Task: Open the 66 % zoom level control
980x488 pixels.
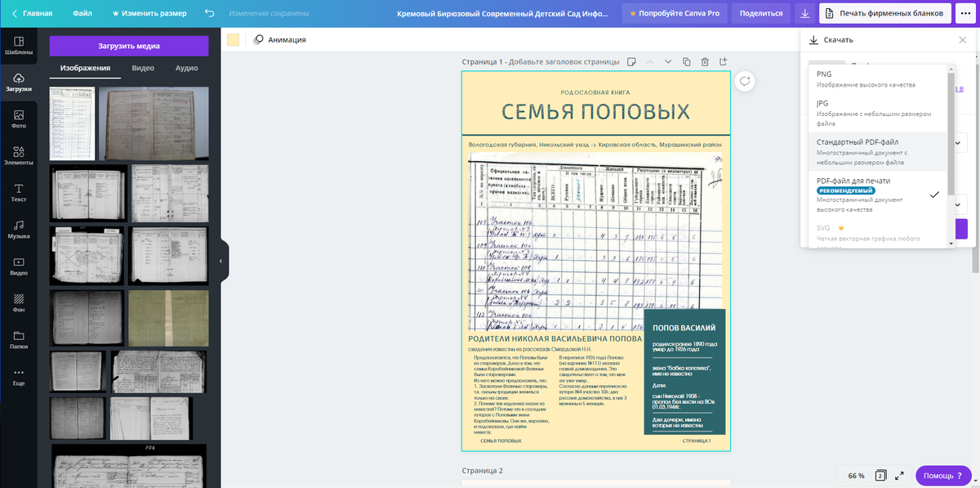Action: coord(856,475)
